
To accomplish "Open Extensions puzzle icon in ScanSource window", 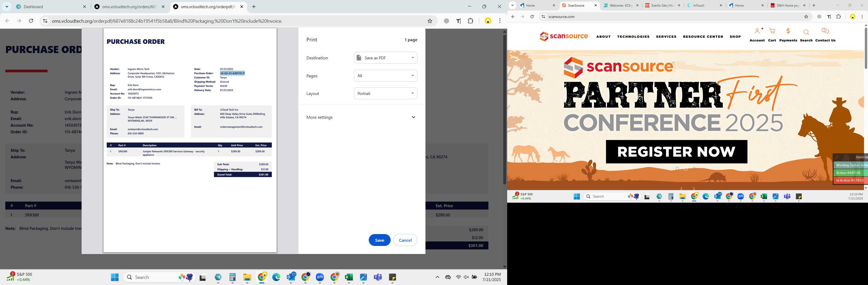I will point(839,16).
